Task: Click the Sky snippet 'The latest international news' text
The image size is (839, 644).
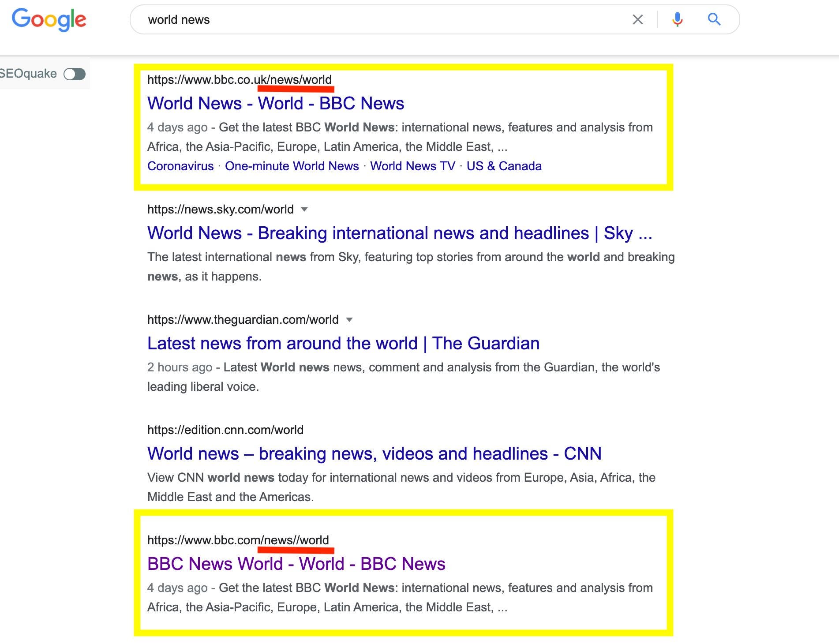Action: 227,257
